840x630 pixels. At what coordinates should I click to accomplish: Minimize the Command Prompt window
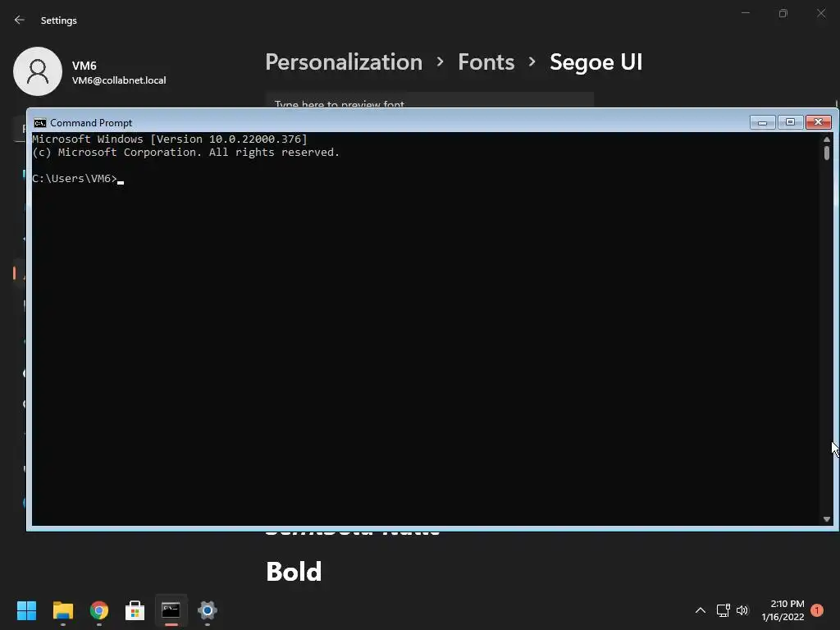point(762,123)
